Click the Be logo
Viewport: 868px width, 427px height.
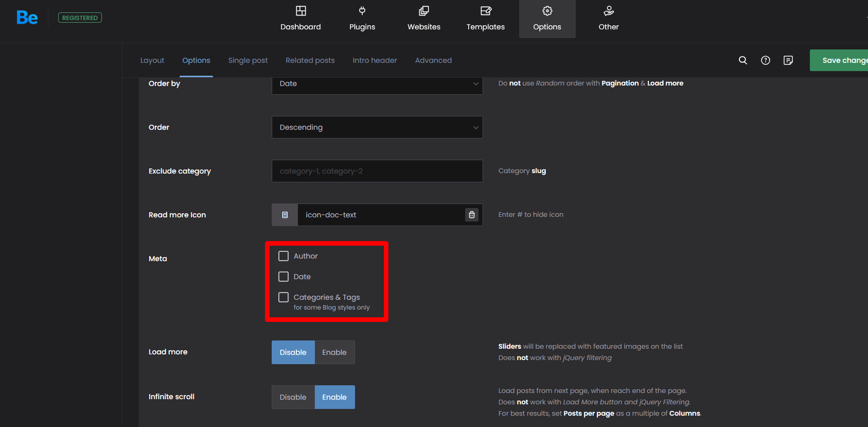[x=27, y=18]
